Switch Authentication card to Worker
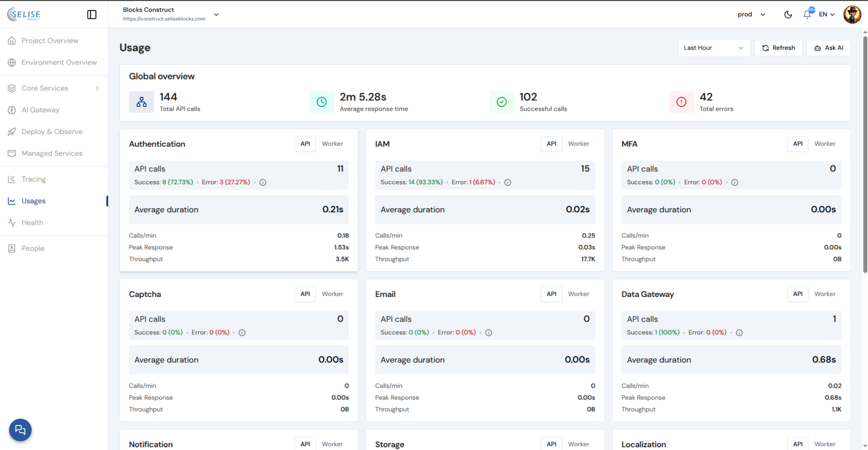 pos(332,144)
